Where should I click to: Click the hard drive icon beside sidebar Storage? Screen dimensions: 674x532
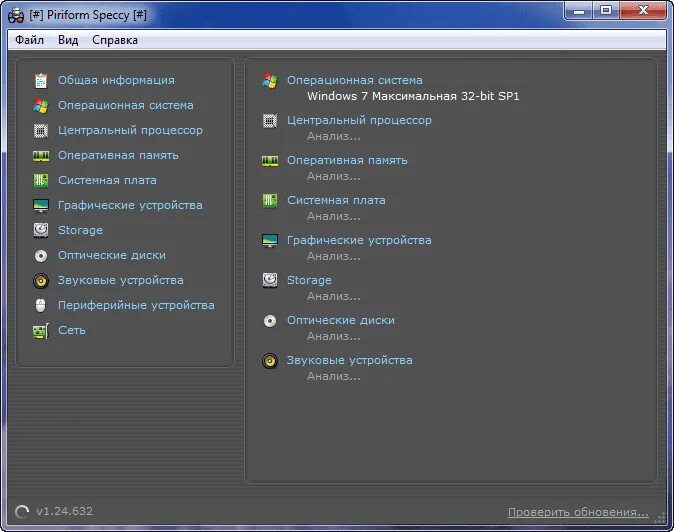coord(41,230)
